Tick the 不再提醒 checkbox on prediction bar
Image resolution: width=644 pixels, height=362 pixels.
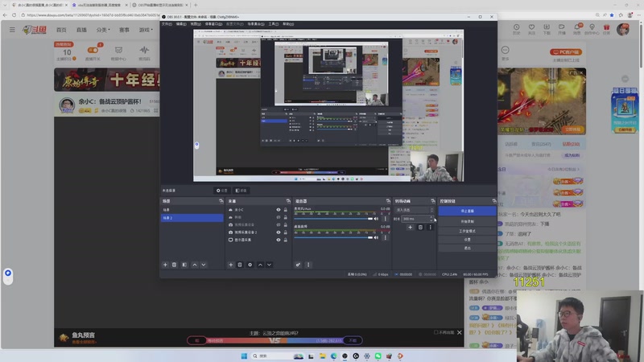(436, 332)
